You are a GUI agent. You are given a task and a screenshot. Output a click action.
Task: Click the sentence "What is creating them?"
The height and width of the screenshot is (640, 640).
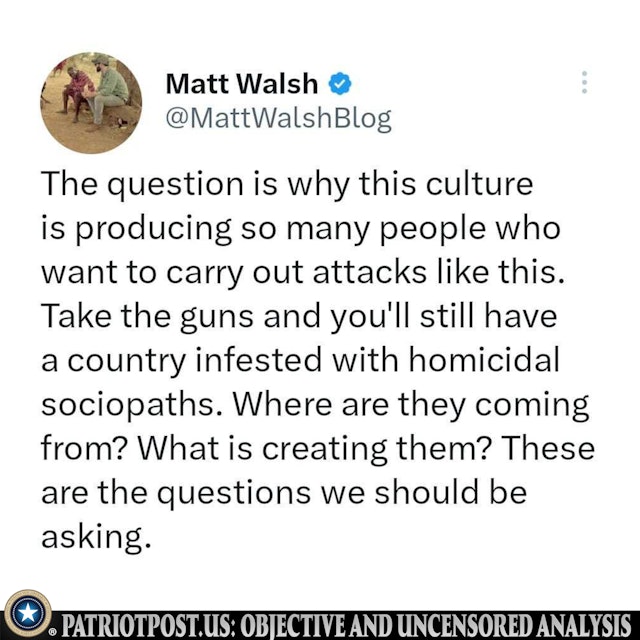tap(313, 449)
